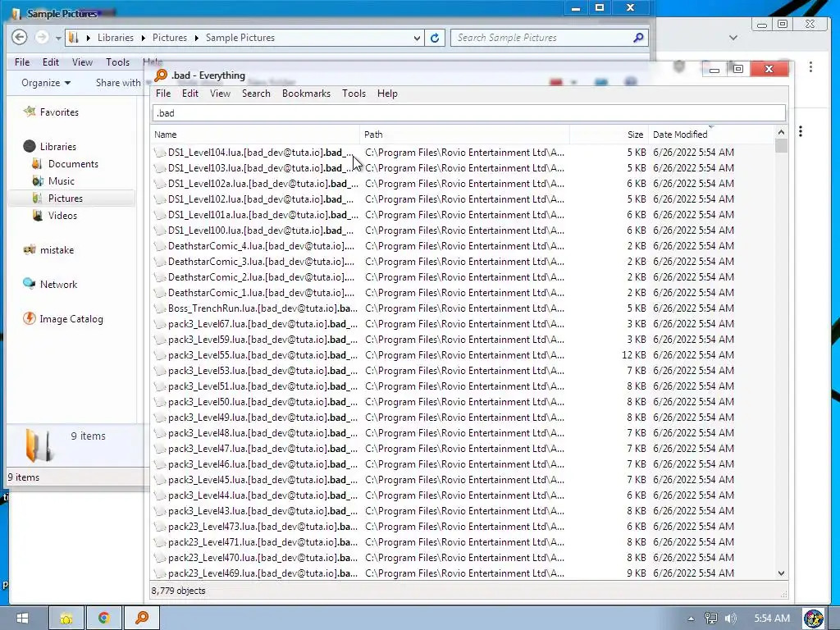
Task: Click the search magnifier icon in Explorer
Action: (x=638, y=38)
